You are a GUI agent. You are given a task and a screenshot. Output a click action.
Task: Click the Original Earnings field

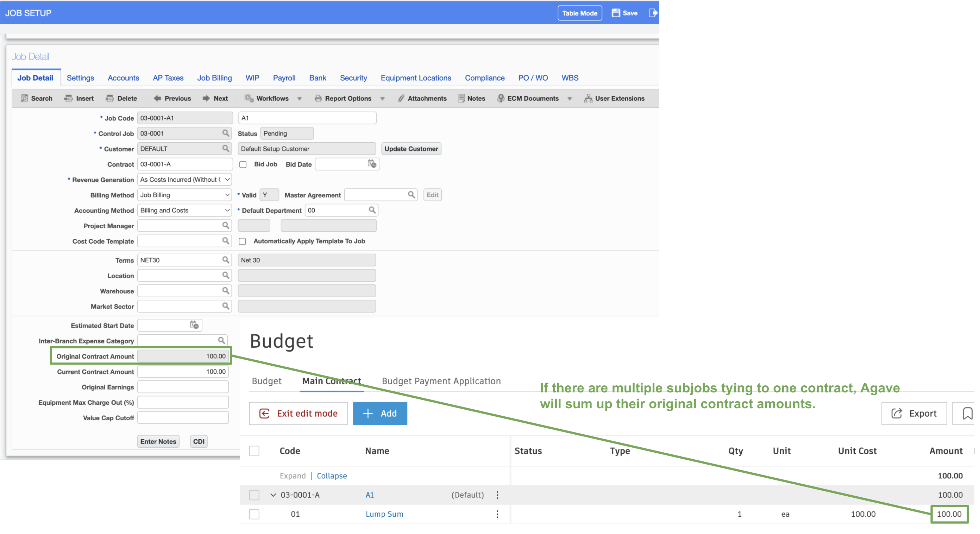183,387
